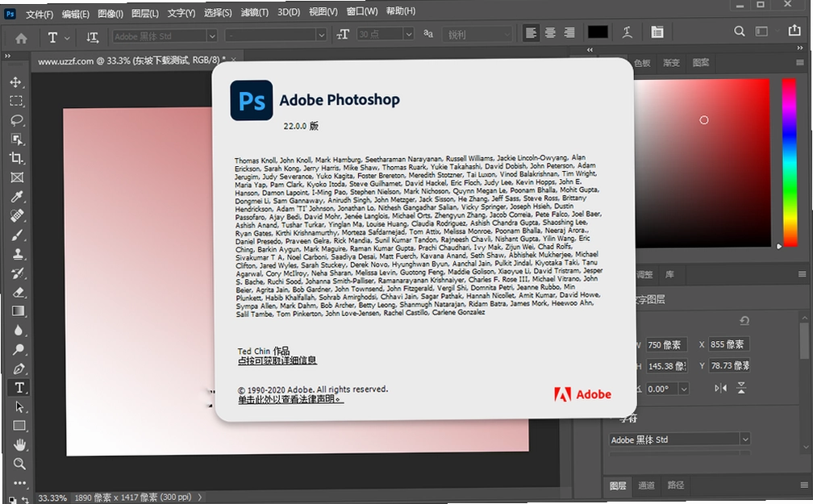Pick the Crop tool

click(x=17, y=158)
